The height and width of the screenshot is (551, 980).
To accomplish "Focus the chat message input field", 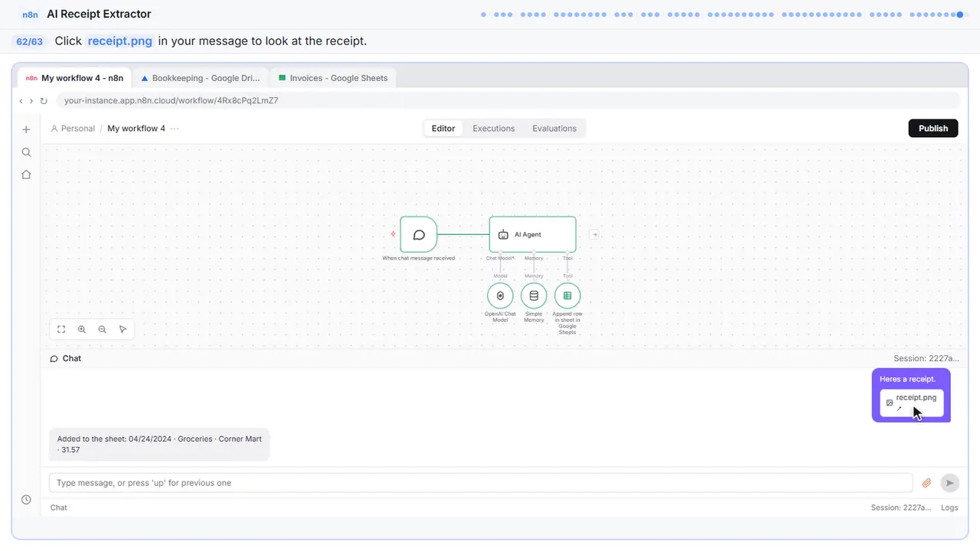I will point(481,483).
